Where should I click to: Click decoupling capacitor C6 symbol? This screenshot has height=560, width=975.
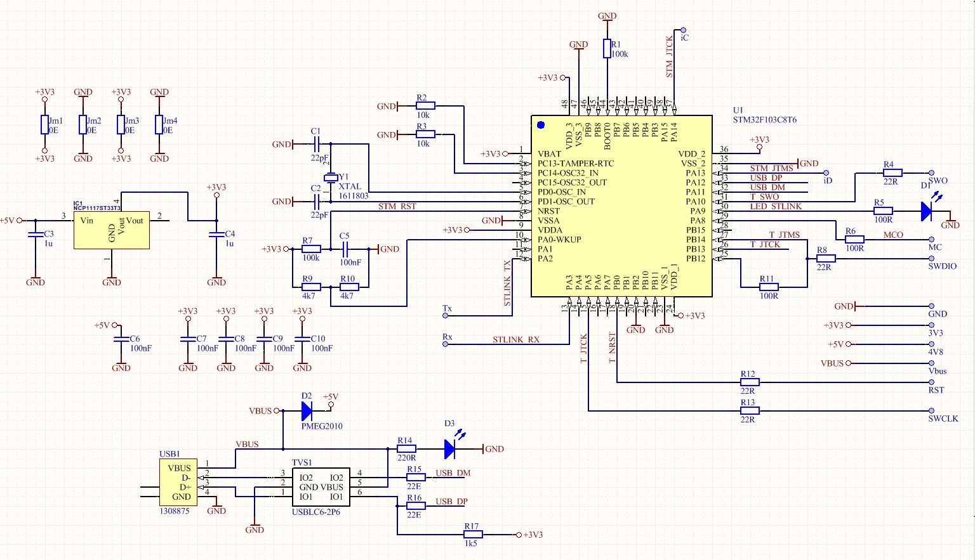pos(121,339)
